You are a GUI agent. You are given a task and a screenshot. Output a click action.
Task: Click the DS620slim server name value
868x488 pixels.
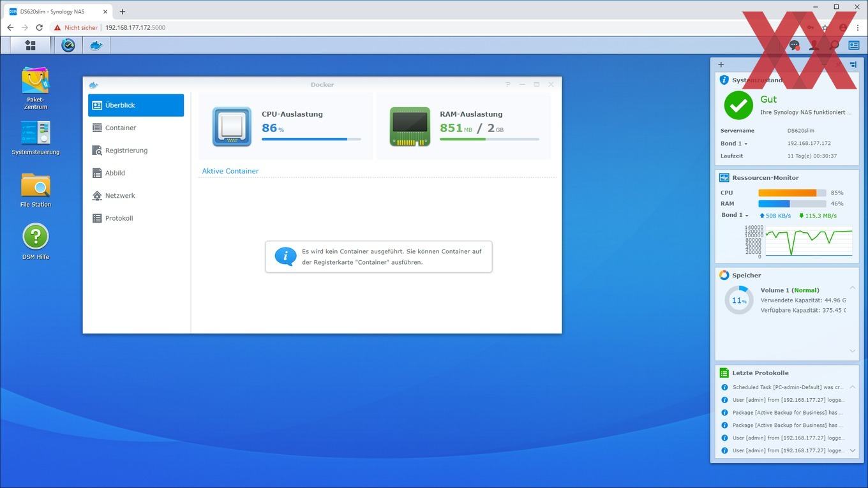click(x=800, y=131)
